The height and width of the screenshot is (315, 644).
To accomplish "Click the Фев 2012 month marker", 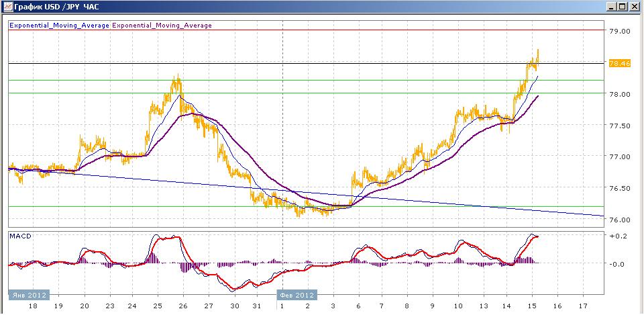I will coord(297,296).
